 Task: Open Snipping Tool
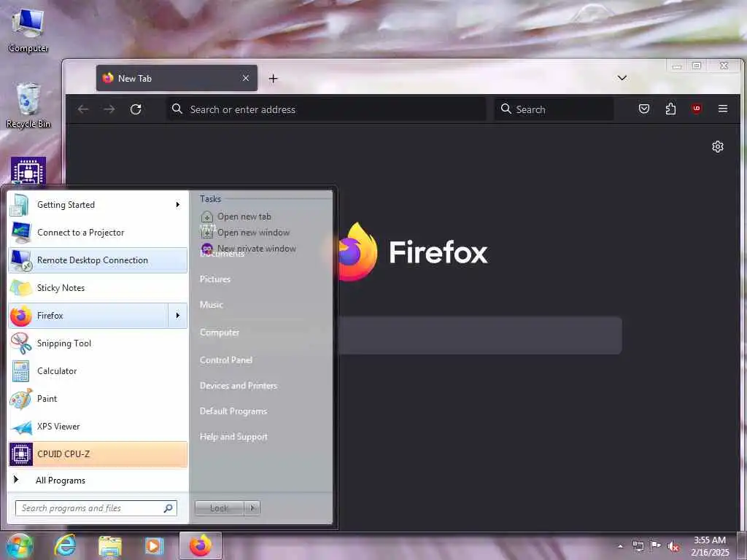(98, 343)
